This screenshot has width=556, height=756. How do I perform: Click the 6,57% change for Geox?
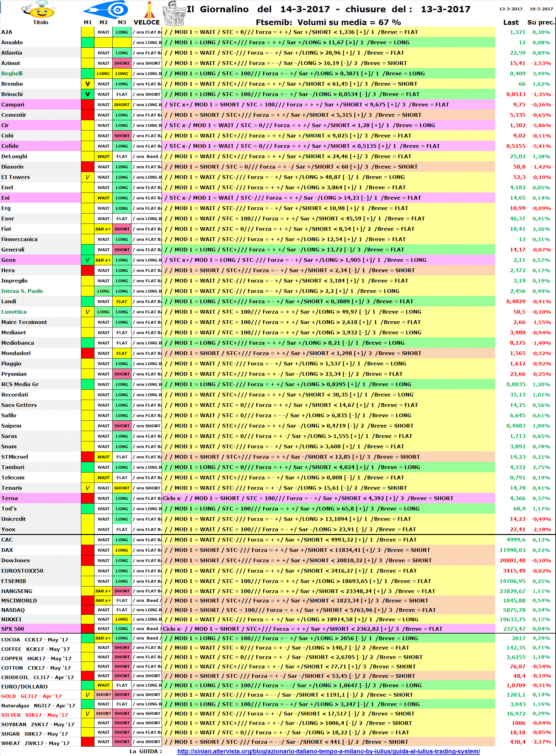point(541,260)
